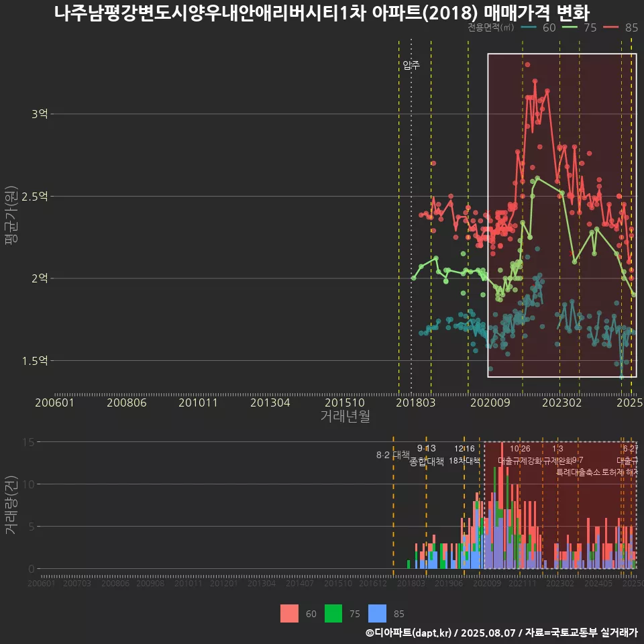Click the '자료=국토교통부 실거래가' source text
Image resolution: width=644 pixels, height=644 pixels.
coord(581,633)
